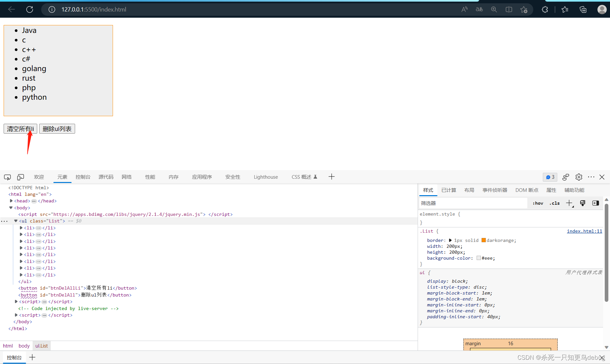The height and width of the screenshot is (364, 610).
Task: Select the 事件侦听器 tab
Action: point(495,190)
